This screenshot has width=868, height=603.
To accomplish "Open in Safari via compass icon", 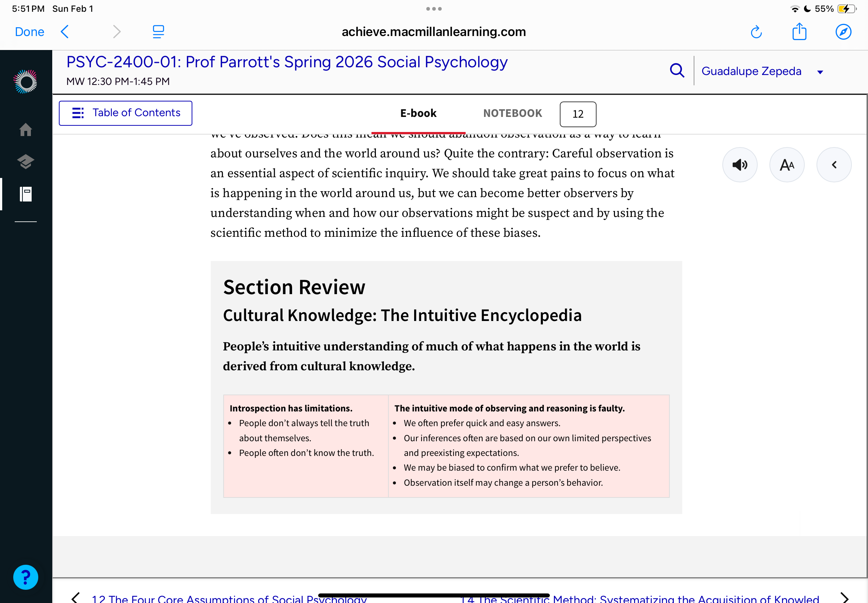I will 843,32.
